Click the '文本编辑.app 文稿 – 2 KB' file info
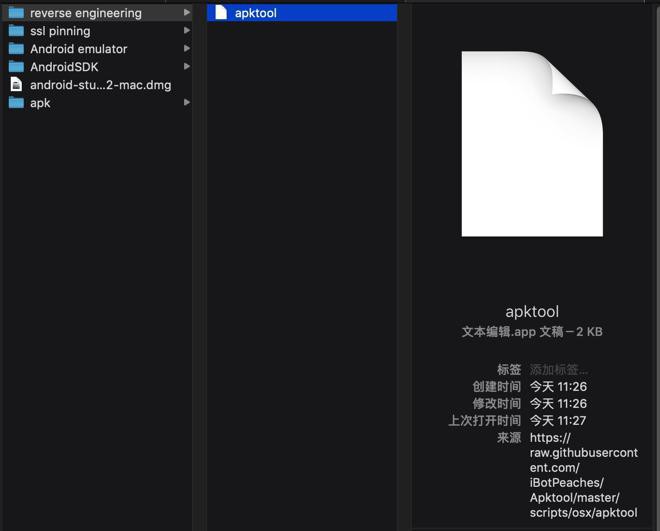 click(x=532, y=332)
